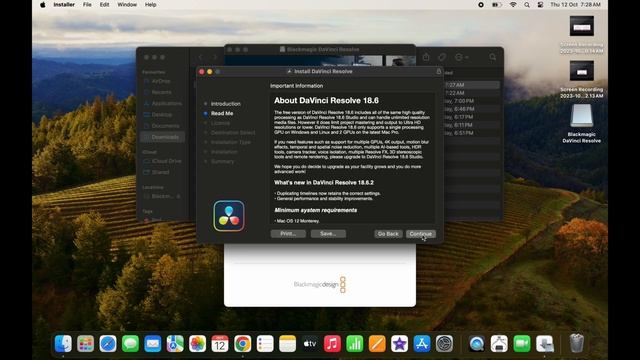The image size is (640, 360).
Task: Open the Window menu
Action: click(x=127, y=5)
